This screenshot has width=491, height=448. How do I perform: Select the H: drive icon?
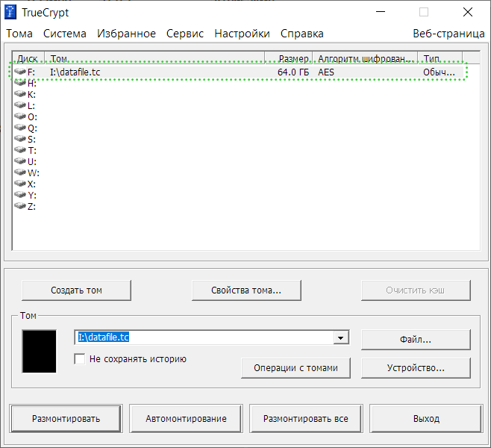(x=20, y=83)
